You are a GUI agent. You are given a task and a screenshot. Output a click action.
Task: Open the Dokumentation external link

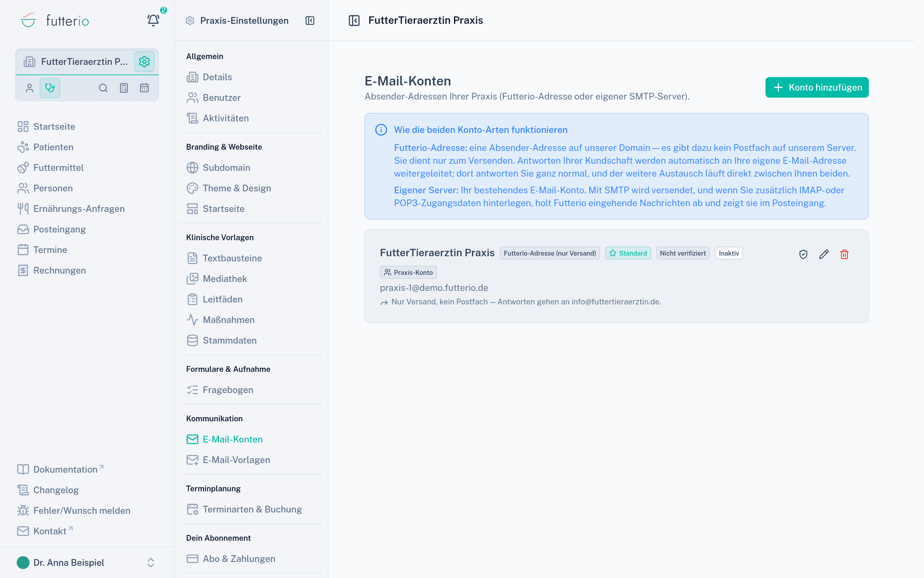(x=60, y=469)
